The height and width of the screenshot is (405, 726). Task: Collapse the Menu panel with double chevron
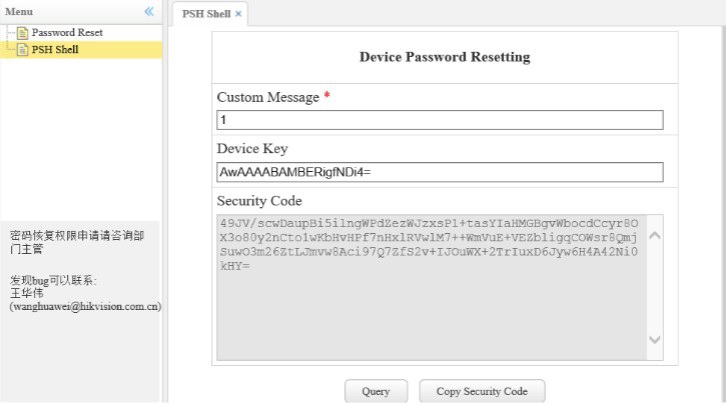(x=149, y=11)
